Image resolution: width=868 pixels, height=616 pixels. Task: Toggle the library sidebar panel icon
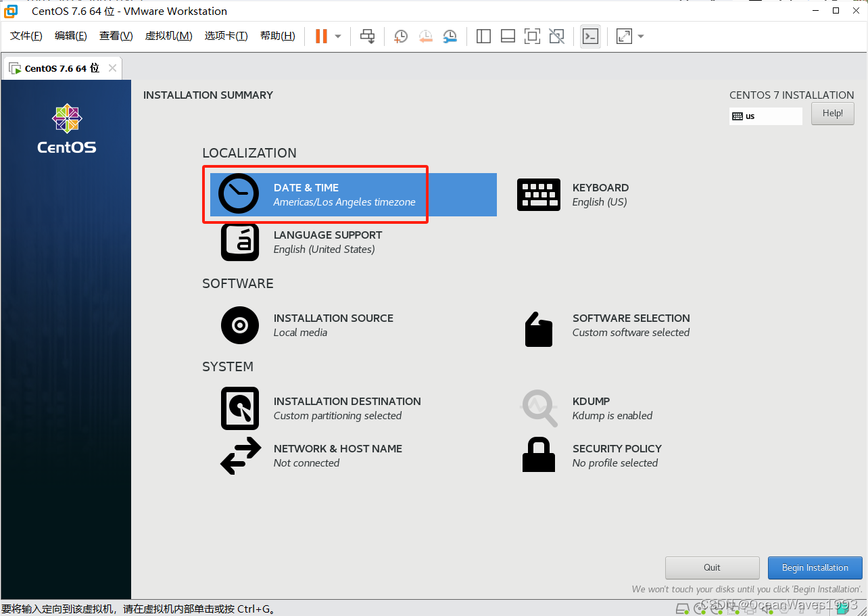tap(483, 37)
